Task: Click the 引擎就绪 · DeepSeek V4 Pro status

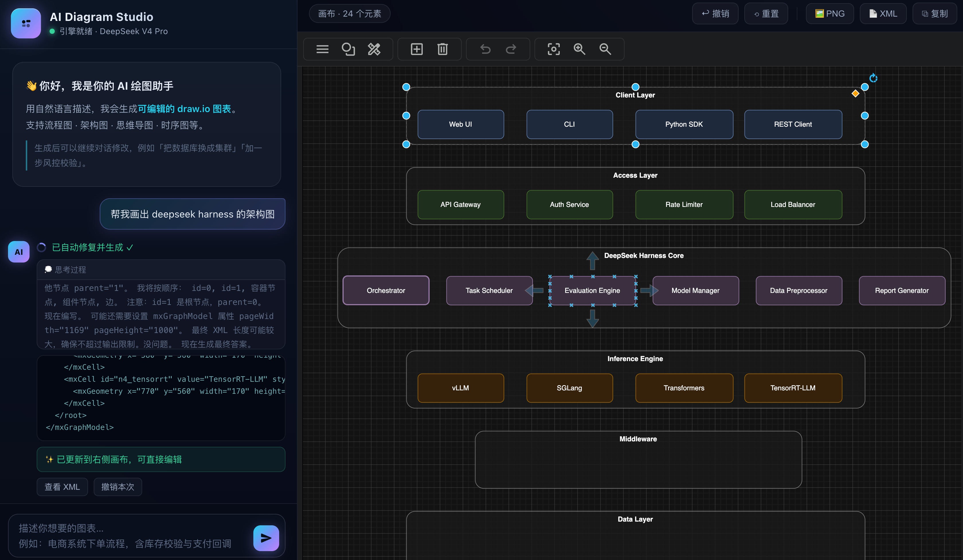Action: 109,31
